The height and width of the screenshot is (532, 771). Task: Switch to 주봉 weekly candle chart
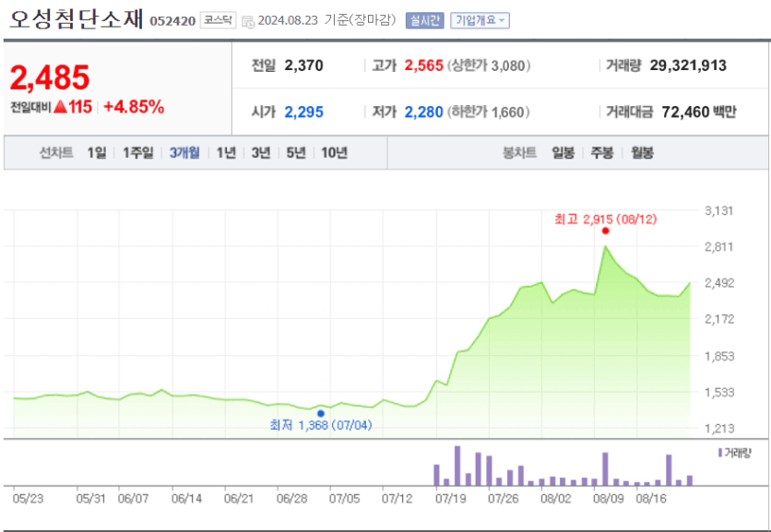coord(602,153)
